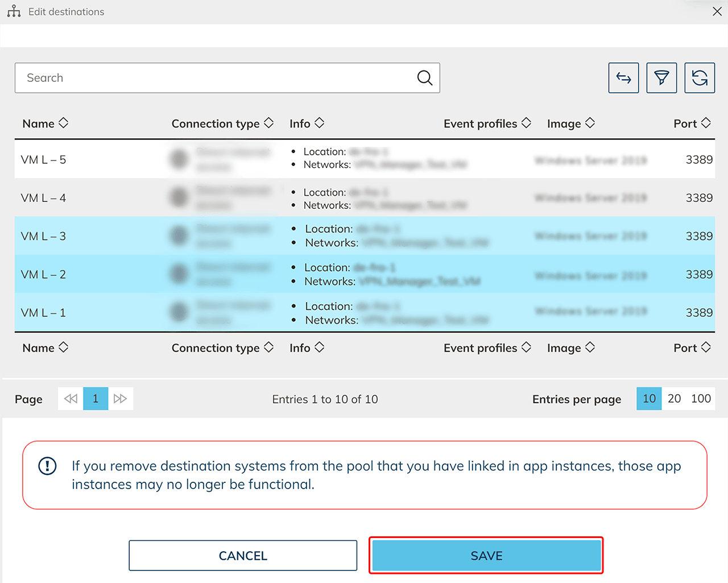Sort by Connection type in top header
The image size is (728, 583).
(x=222, y=123)
